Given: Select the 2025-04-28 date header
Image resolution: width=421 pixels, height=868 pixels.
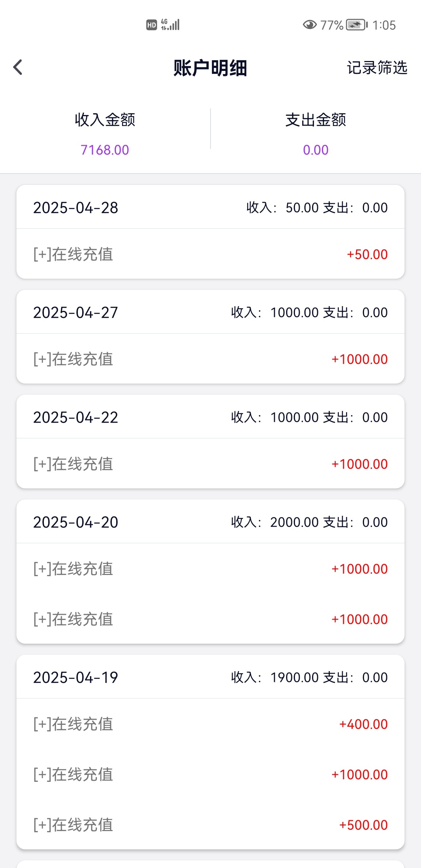Looking at the screenshot, I should [x=76, y=208].
